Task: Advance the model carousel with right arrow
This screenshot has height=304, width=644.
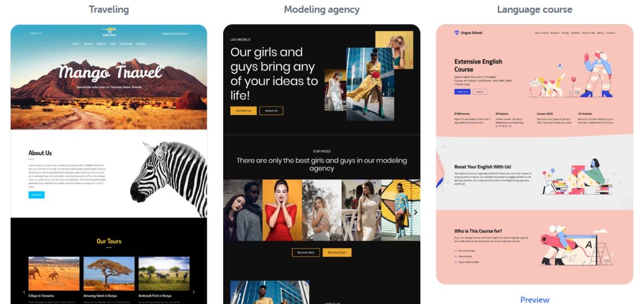Action: [415, 212]
